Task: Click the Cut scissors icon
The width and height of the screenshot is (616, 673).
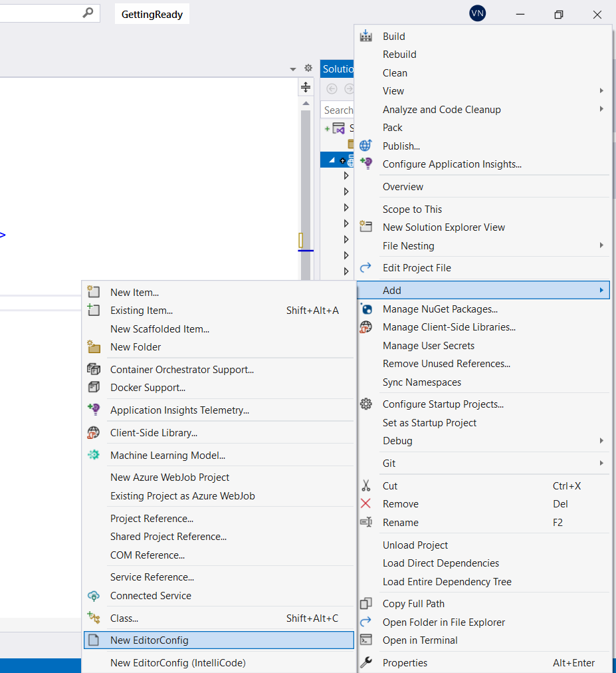Action: click(366, 485)
